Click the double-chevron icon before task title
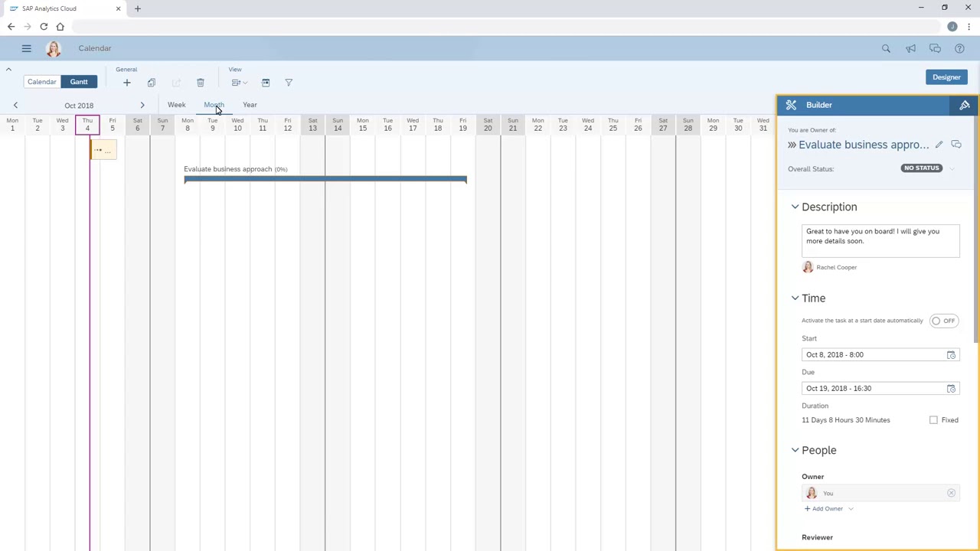The image size is (980, 551). coord(792,145)
